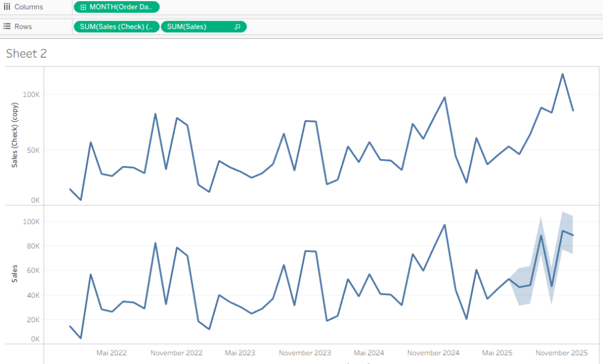Expand the MONTH(Order Date) pill plus icon
The height and width of the screenshot is (364, 603).
tap(83, 7)
